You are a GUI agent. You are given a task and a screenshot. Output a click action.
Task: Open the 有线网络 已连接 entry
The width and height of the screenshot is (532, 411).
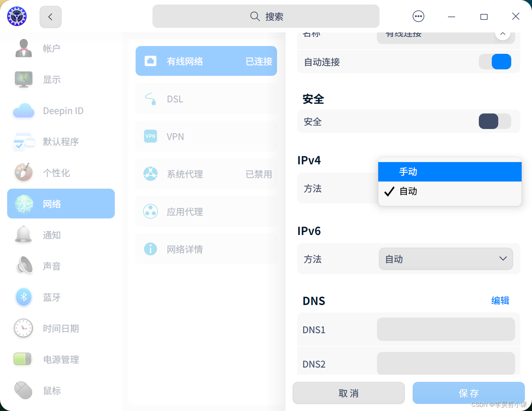[206, 61]
